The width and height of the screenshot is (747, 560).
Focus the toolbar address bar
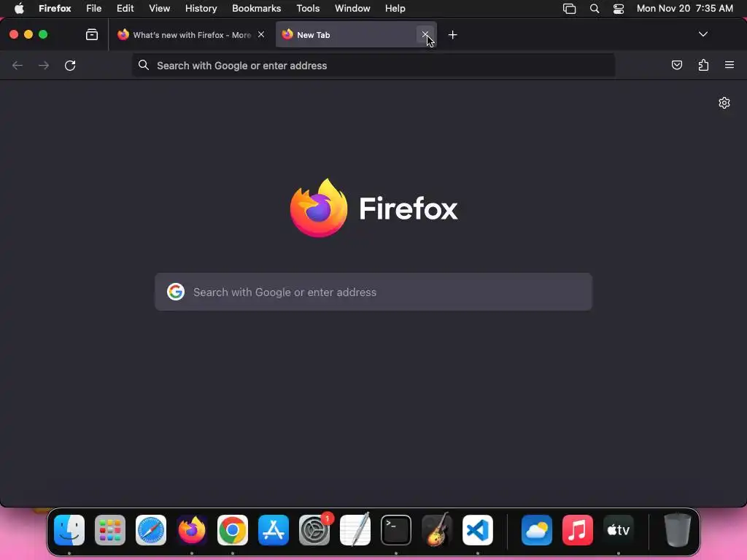(x=373, y=66)
